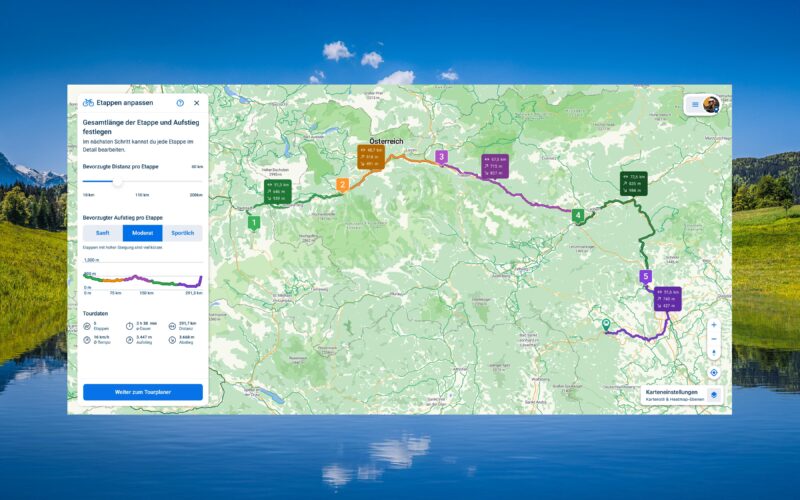Viewport: 800px width, 500px height.
Task: Click the bicycle icon beside Etappen anpassen
Action: (88, 103)
